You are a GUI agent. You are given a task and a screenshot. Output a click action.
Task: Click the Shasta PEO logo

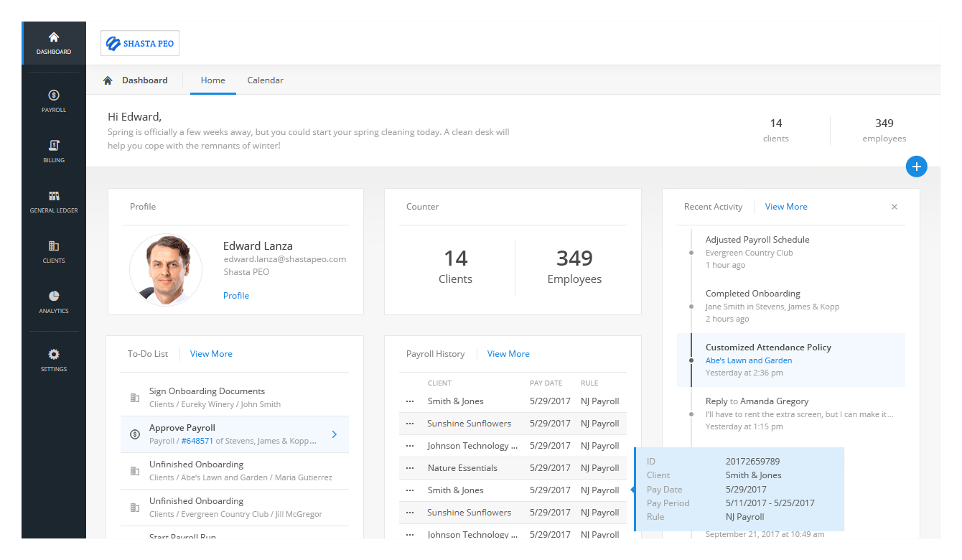[x=140, y=43]
